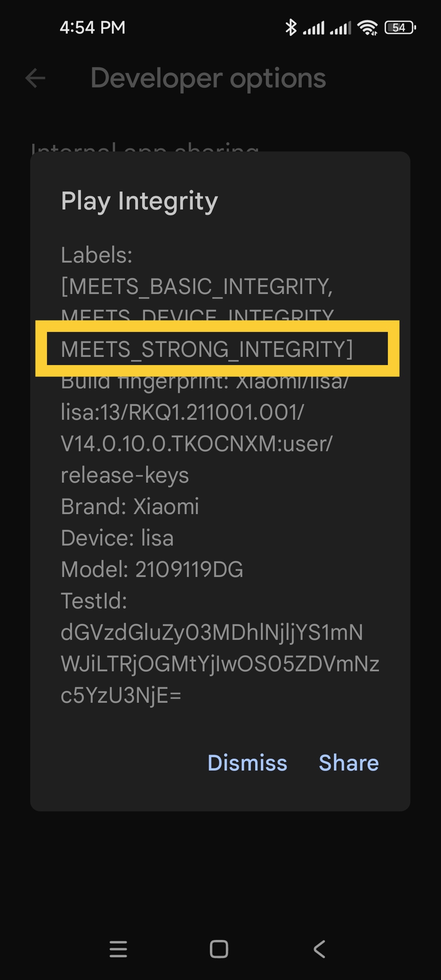Tap the home square navigation icon
The height and width of the screenshot is (980, 441).
coord(219,949)
